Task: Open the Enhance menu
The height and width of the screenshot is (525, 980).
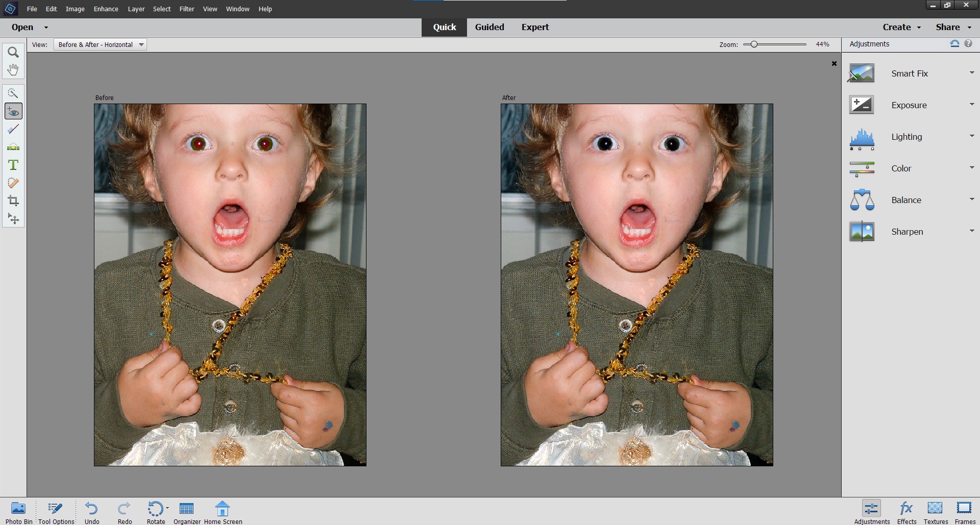Action: 106,9
